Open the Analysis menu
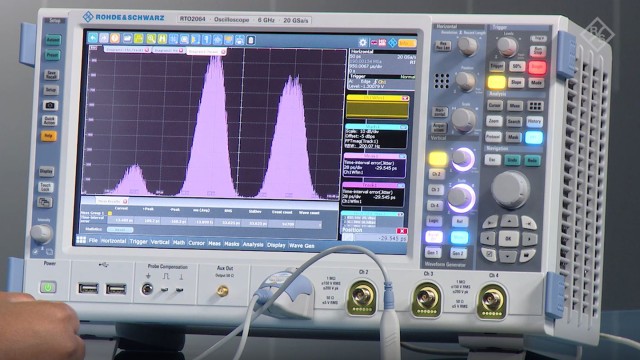Viewport: 640px width, 360px height. pyautogui.click(x=253, y=244)
